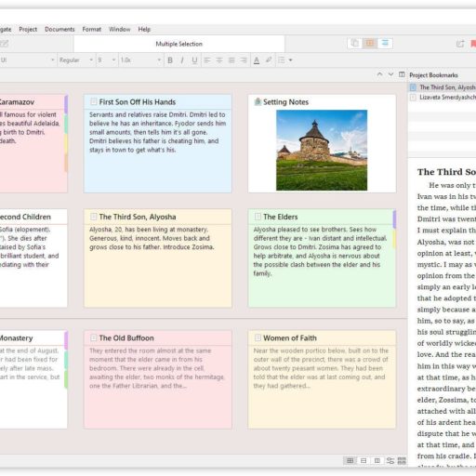The image size is (476, 476).
Task: Open the corkboard options sliders
Action: 390,460
